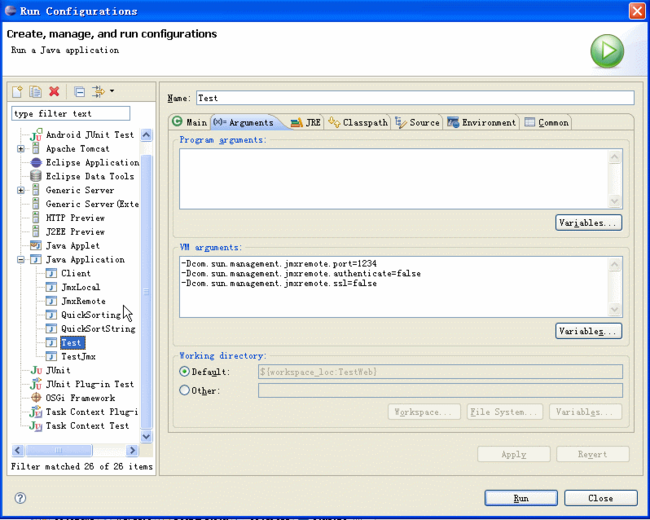Select the QuickSorting configuration
The image size is (650, 520).
(91, 315)
